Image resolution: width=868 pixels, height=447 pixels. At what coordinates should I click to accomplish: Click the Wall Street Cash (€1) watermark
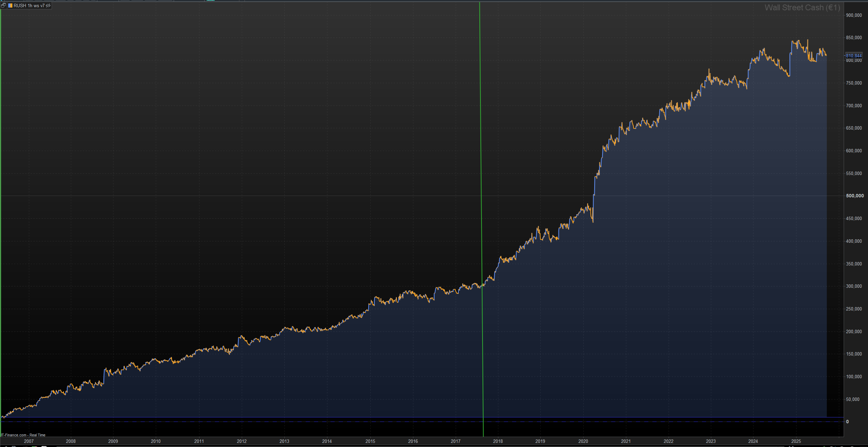pos(802,8)
